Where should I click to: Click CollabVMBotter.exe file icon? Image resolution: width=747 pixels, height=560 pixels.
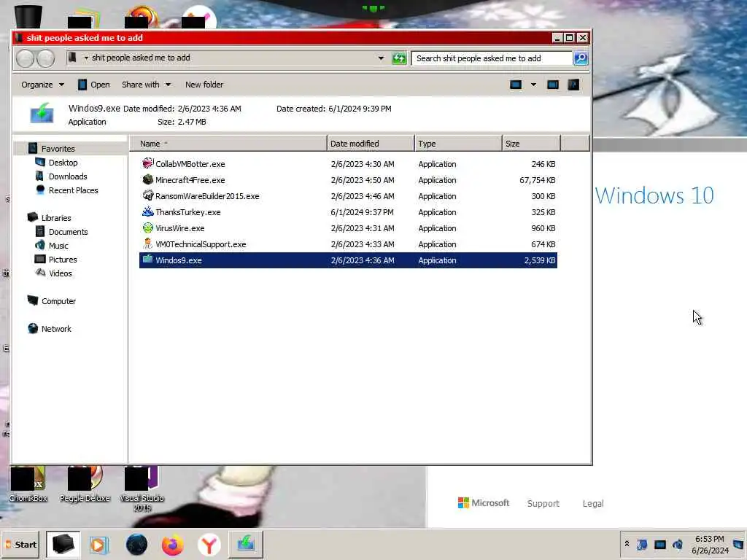tap(147, 163)
